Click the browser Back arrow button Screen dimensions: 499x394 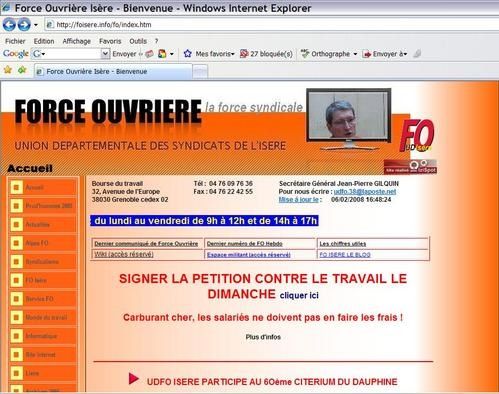(9, 25)
